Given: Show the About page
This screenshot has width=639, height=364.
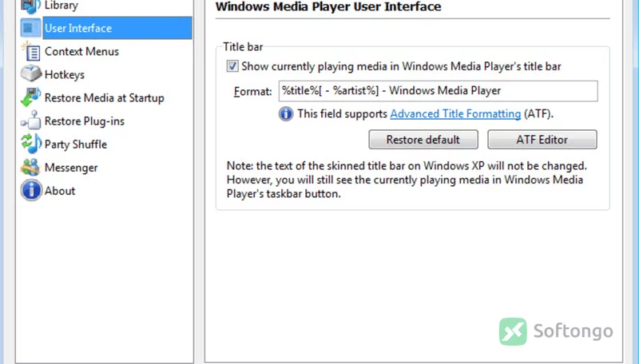Looking at the screenshot, I should 60,191.
